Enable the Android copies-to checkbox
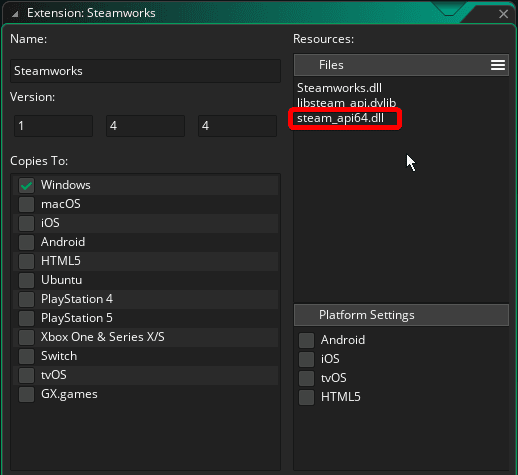 click(26, 242)
